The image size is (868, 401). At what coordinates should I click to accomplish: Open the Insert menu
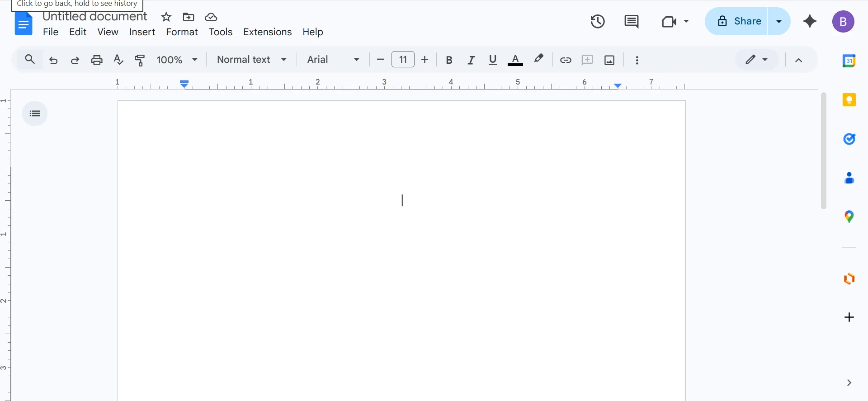142,32
